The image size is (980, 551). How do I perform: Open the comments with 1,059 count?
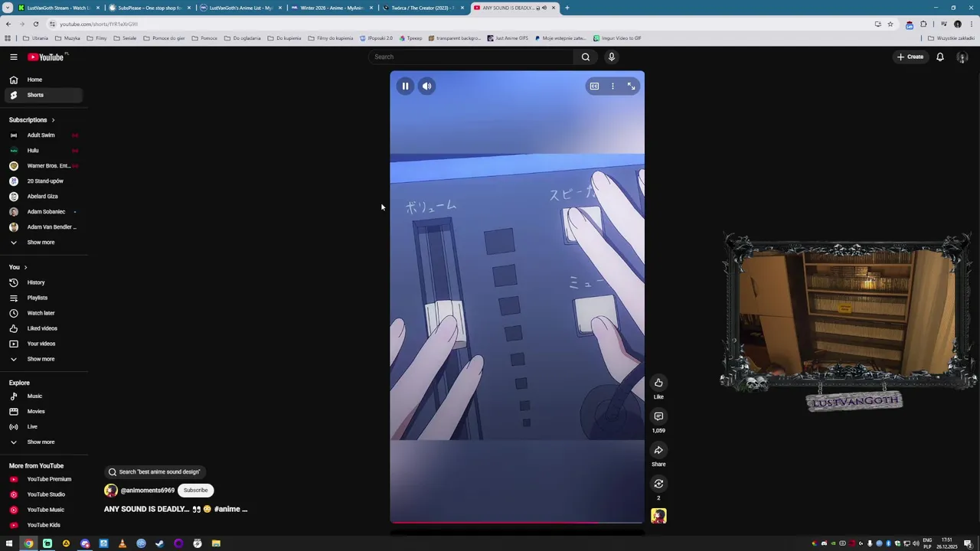point(658,416)
